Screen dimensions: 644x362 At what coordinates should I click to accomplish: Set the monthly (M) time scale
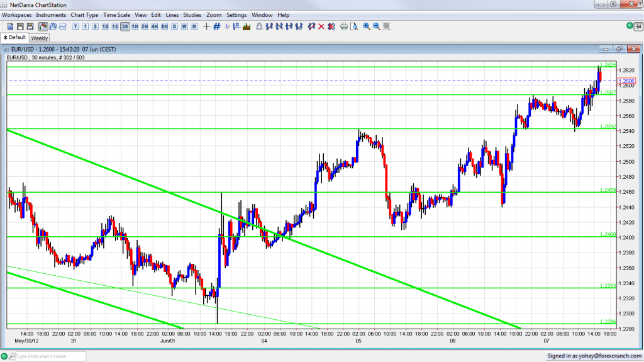click(194, 26)
